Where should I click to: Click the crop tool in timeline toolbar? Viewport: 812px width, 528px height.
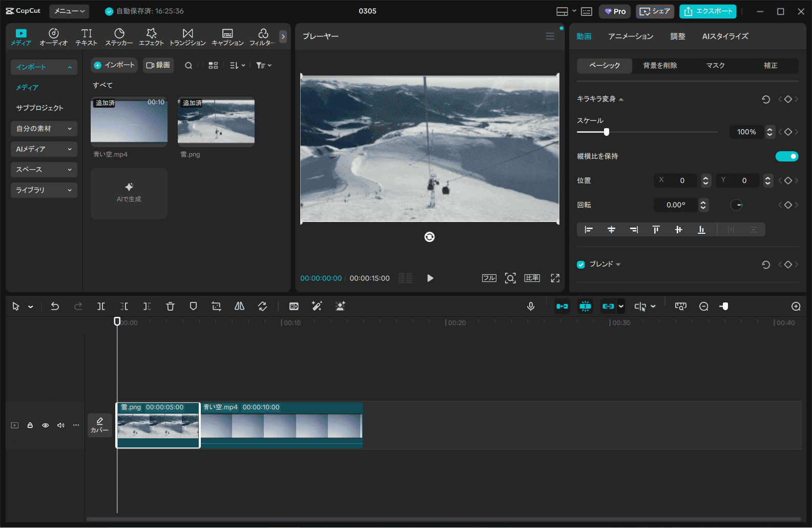point(216,306)
